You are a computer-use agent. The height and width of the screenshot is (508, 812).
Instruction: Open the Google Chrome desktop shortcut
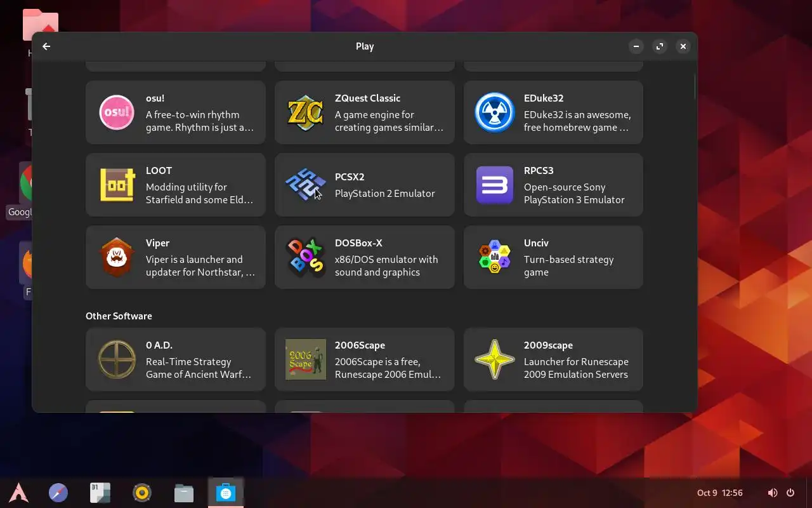coord(25,184)
